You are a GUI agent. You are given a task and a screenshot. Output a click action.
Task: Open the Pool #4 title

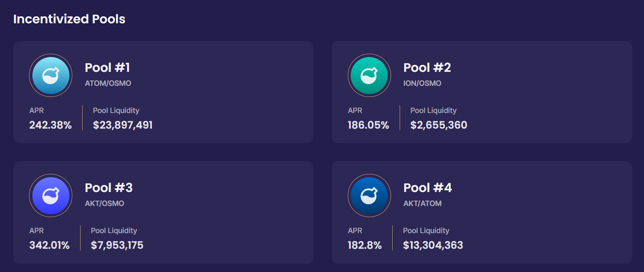(427, 188)
